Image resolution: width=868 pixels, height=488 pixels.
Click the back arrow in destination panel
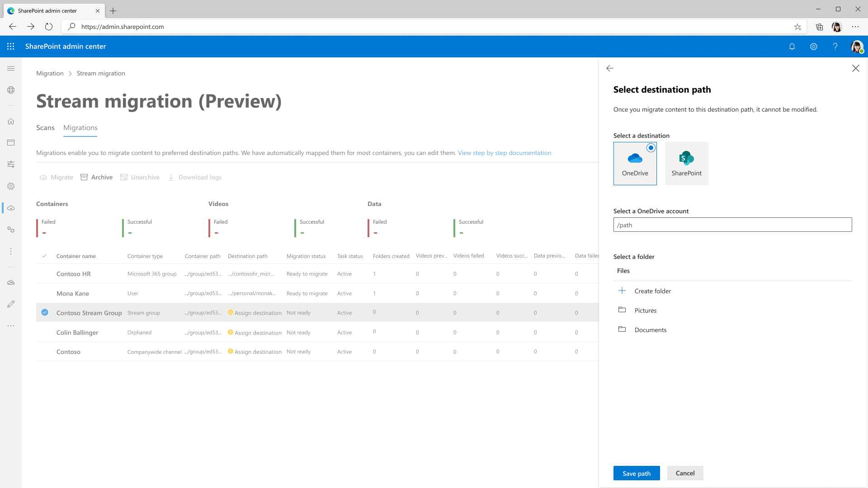click(610, 68)
